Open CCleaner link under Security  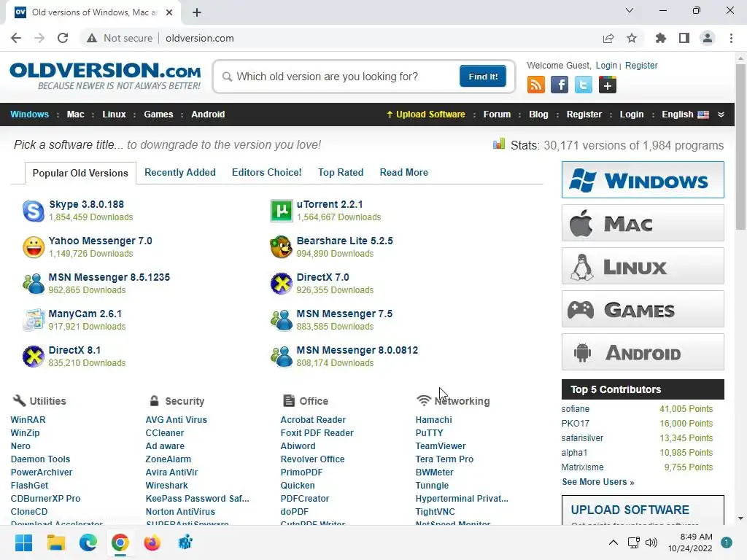(x=164, y=433)
